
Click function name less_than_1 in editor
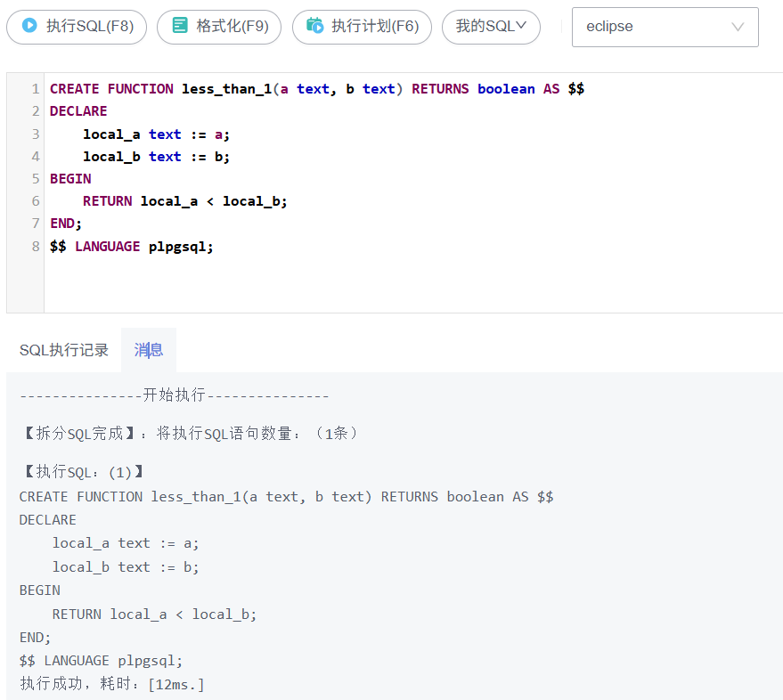point(227,89)
